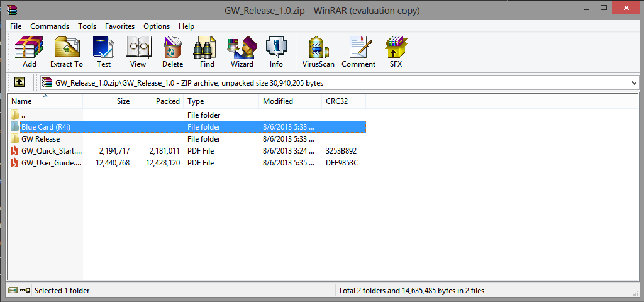Click the WinRAR archive icon in address bar

click(47, 82)
